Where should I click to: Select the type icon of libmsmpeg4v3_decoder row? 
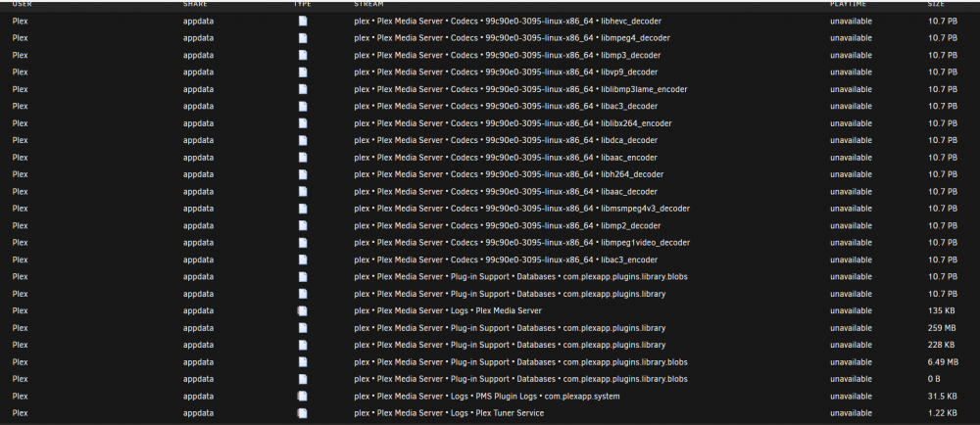tap(303, 209)
